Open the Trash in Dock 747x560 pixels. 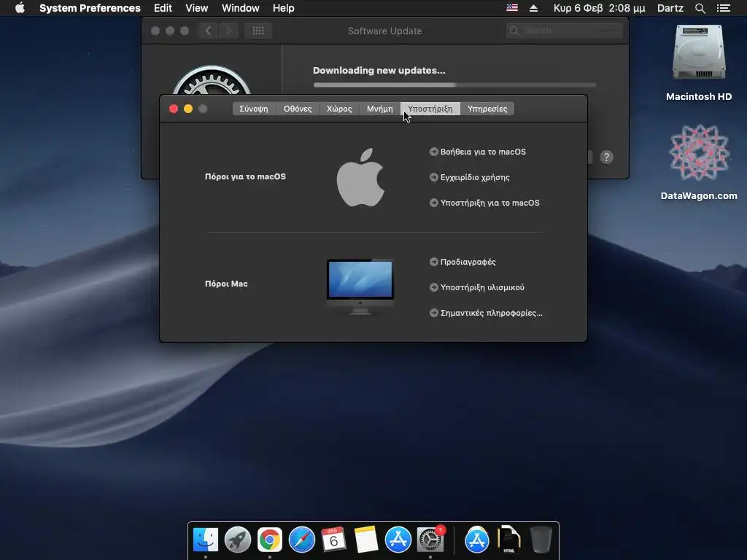[x=541, y=540]
